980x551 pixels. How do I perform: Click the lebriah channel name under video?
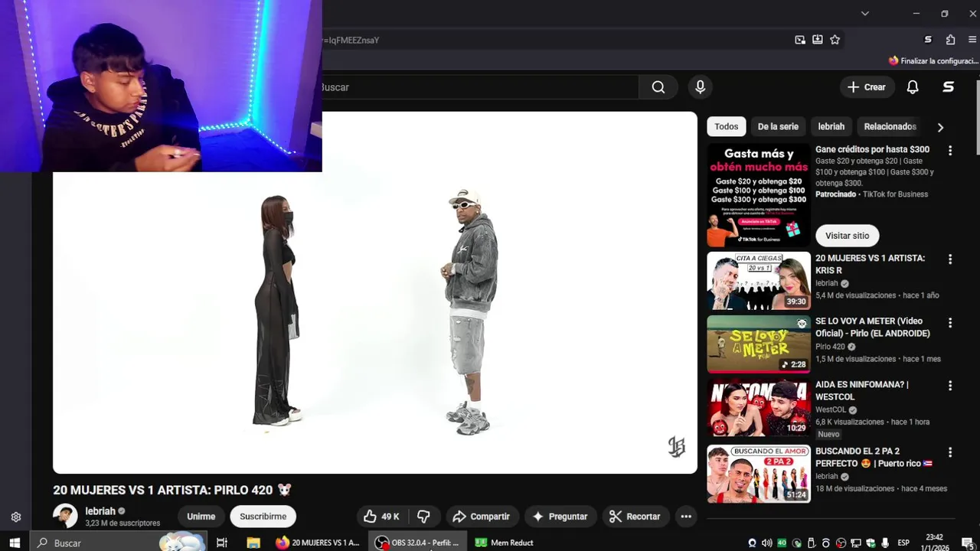pos(100,511)
